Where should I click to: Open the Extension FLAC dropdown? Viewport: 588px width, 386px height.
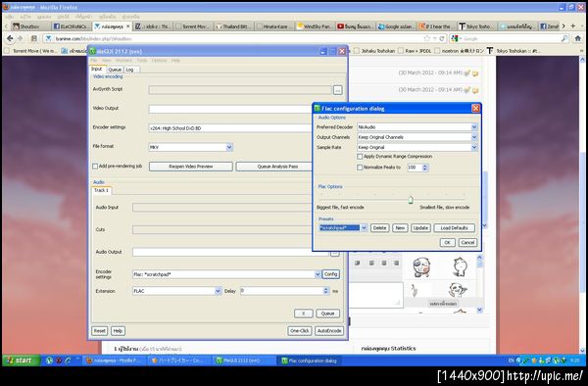pyautogui.click(x=218, y=291)
